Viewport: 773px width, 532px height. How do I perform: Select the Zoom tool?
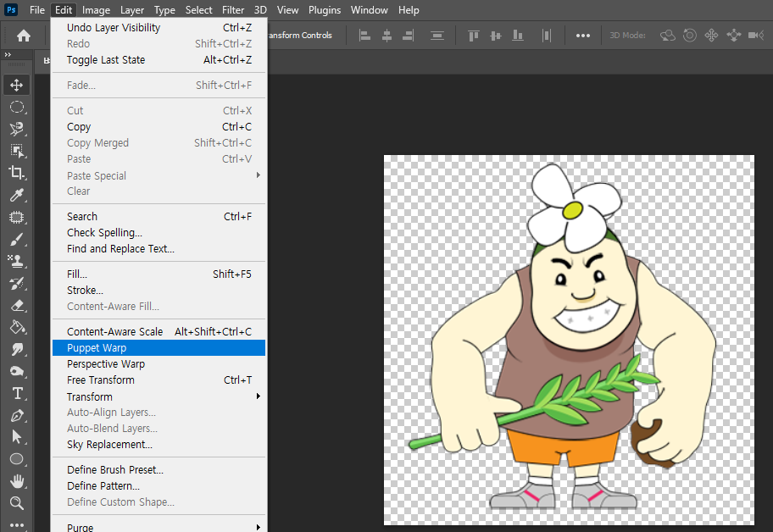tap(17, 503)
